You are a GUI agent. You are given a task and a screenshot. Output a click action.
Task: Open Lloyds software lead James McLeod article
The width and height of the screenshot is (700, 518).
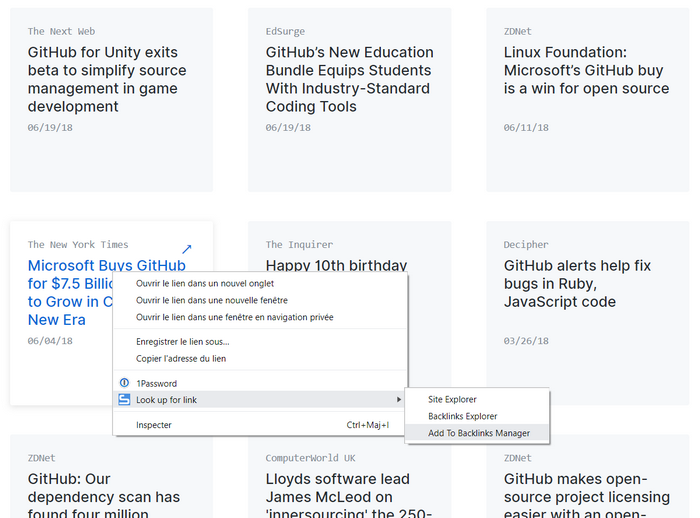coord(349,495)
